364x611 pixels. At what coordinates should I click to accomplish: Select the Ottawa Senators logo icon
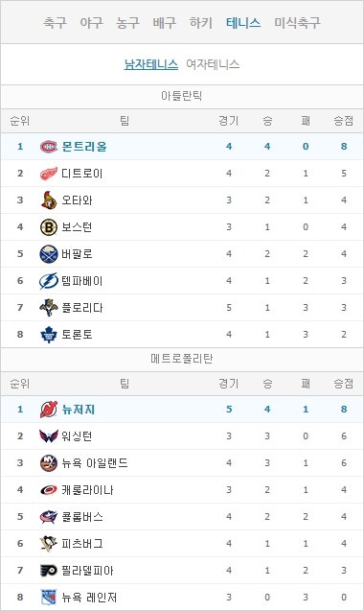(x=49, y=200)
